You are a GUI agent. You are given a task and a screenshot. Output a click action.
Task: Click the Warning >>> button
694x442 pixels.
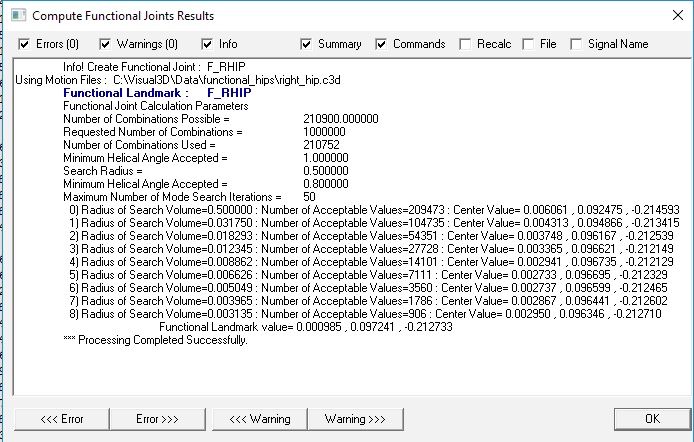pyautogui.click(x=355, y=419)
